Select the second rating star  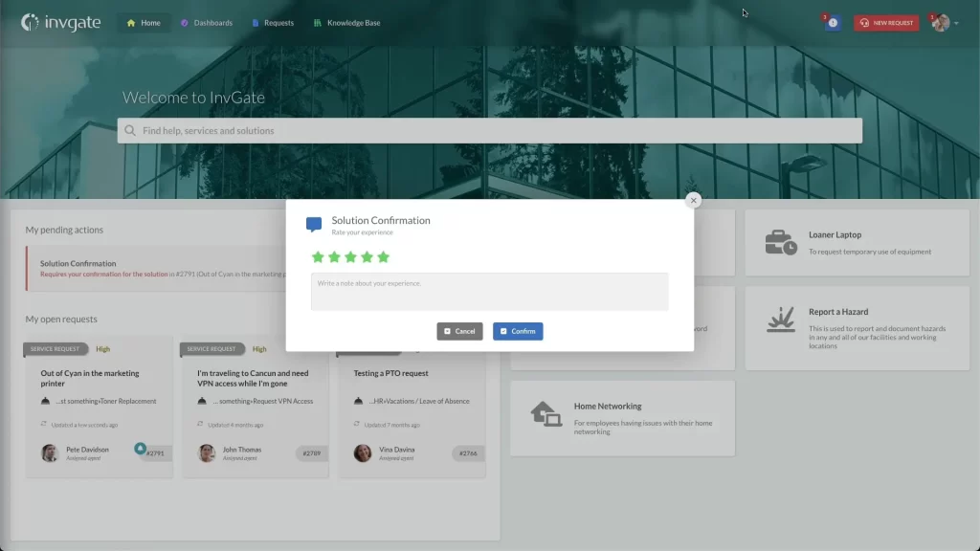click(x=334, y=256)
